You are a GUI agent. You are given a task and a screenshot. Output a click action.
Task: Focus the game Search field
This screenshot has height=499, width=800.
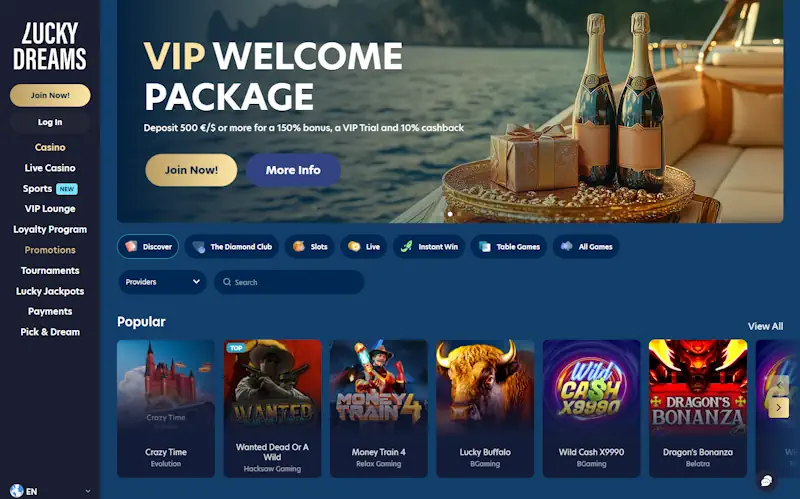[289, 282]
